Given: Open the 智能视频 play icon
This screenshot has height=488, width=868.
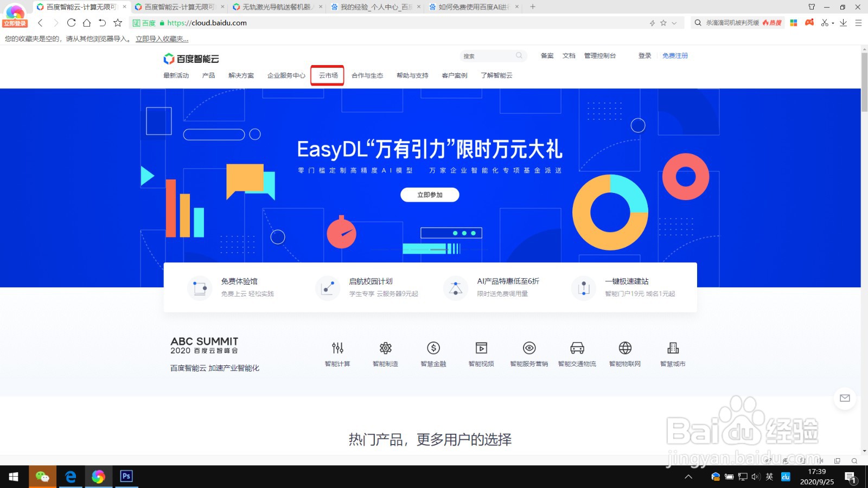Looking at the screenshot, I should pos(481,348).
